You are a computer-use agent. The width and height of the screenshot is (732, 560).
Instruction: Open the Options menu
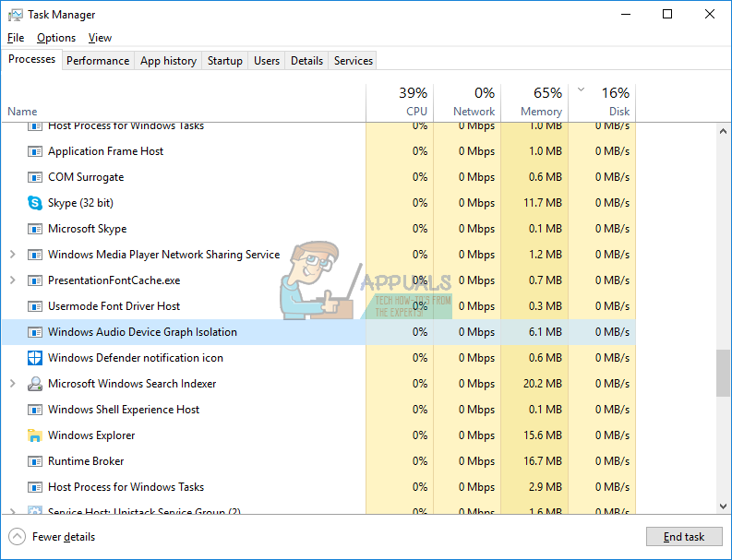(56, 38)
